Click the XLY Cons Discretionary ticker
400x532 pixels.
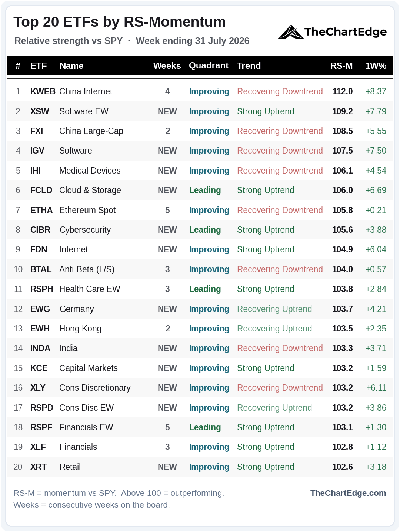[x=38, y=388]
